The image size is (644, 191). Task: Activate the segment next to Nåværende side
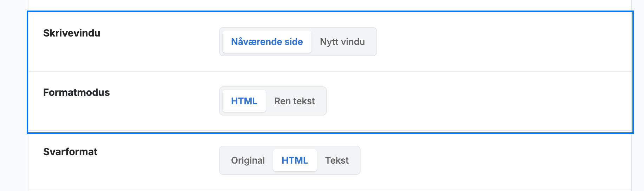[342, 42]
